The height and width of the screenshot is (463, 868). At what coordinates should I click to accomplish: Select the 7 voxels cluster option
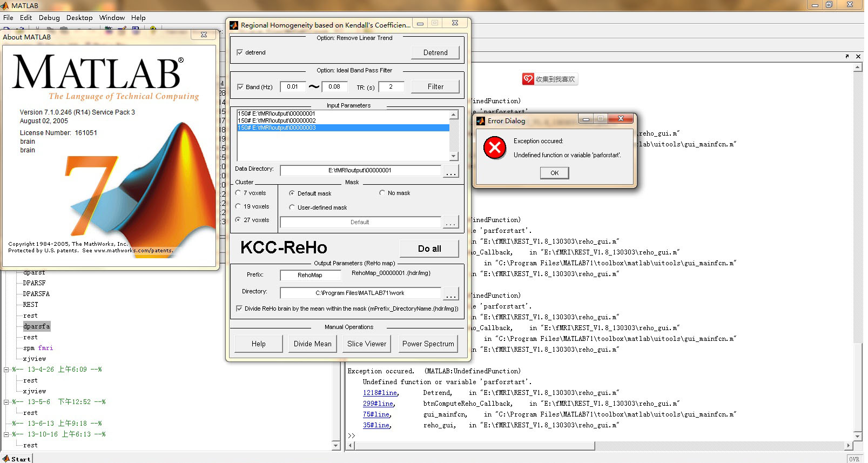point(238,192)
